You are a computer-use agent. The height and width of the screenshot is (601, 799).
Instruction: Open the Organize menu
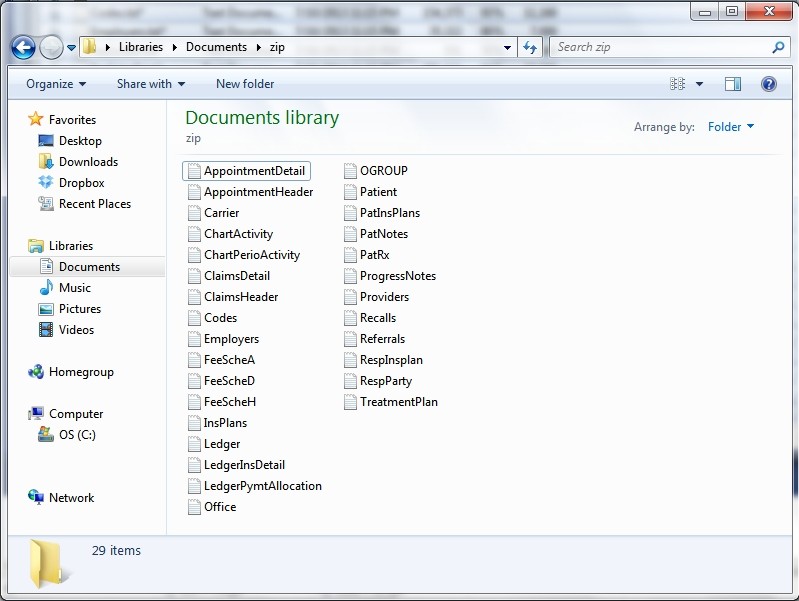point(56,84)
